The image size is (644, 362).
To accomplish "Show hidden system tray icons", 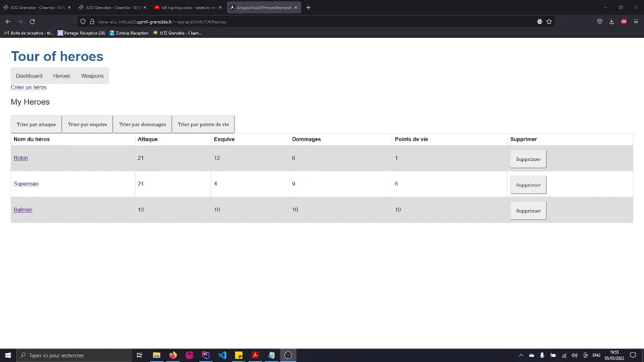I will click(521, 355).
